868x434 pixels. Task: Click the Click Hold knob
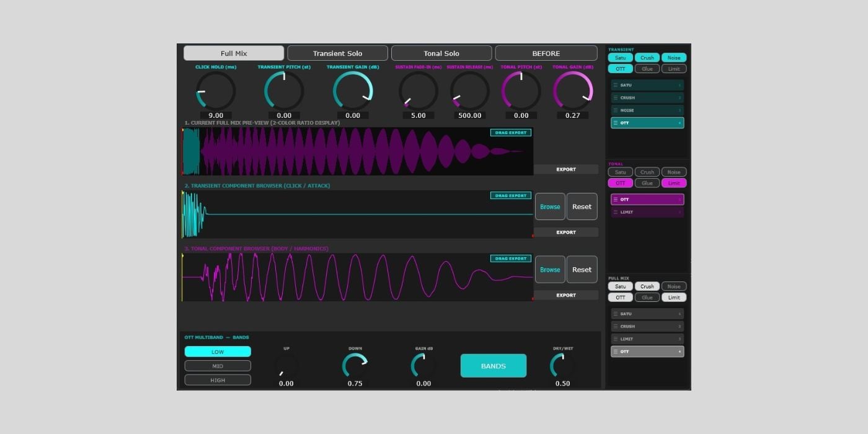(216, 91)
